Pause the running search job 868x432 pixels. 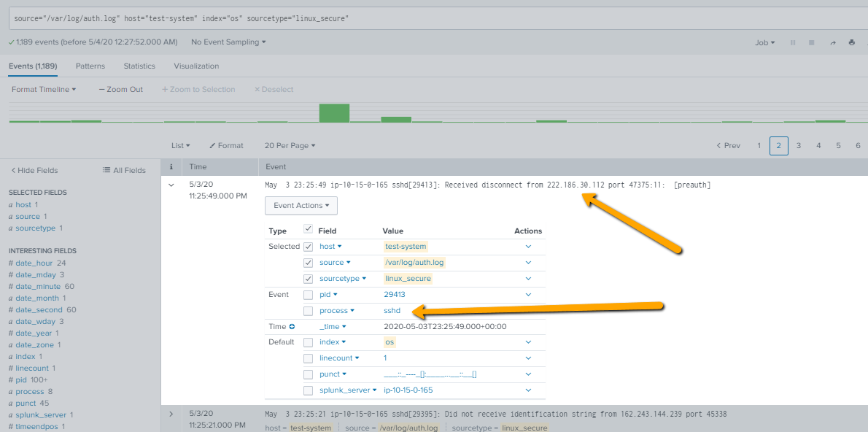click(793, 42)
